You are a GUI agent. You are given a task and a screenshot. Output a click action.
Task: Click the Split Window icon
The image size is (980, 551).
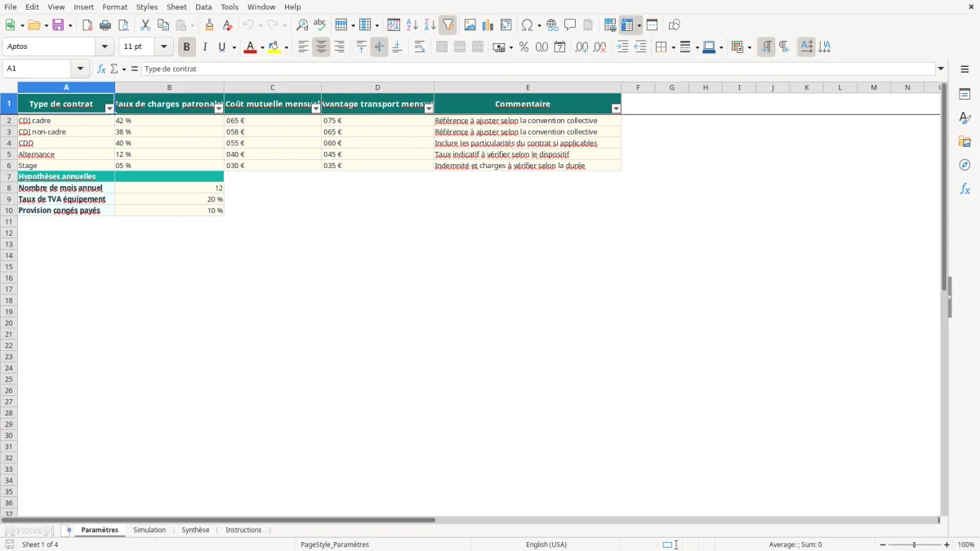(653, 25)
